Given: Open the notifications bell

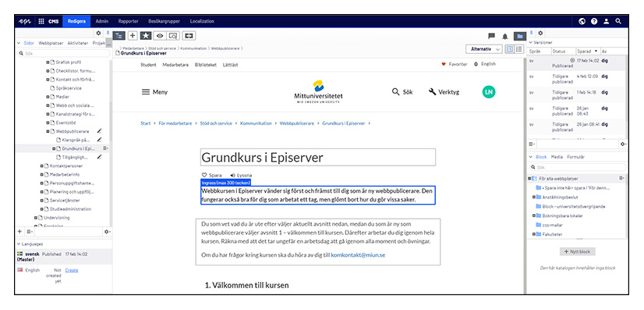Looking at the screenshot, I should point(505,36).
